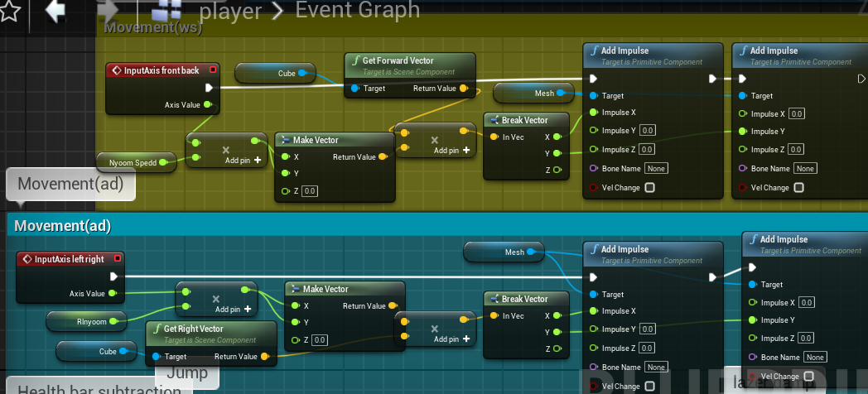The width and height of the screenshot is (868, 394).
Task: Click Bone Name field on second Movement(ws) Add Impulse
Action: [805, 168]
